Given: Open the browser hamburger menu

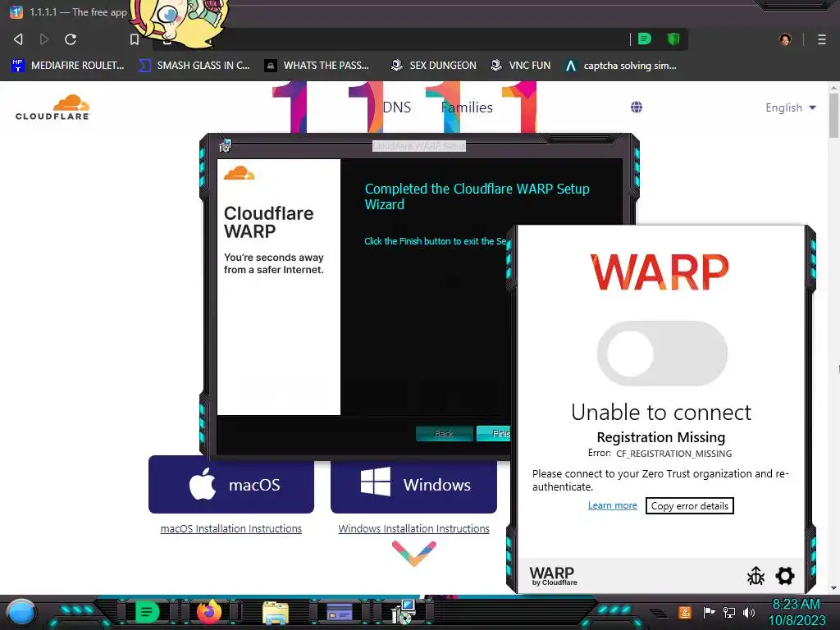Looking at the screenshot, I should (822, 39).
